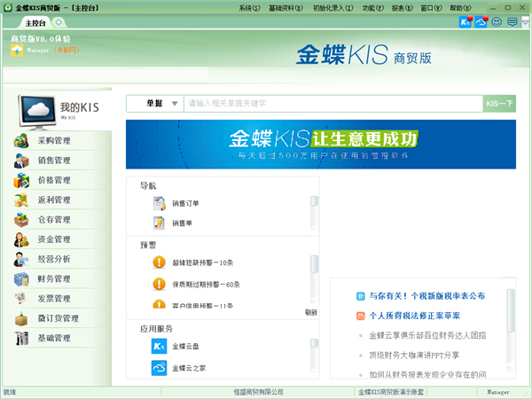Click warning icon for 超储短缺预警
Viewport: 532px width, 399px height.
point(159,262)
